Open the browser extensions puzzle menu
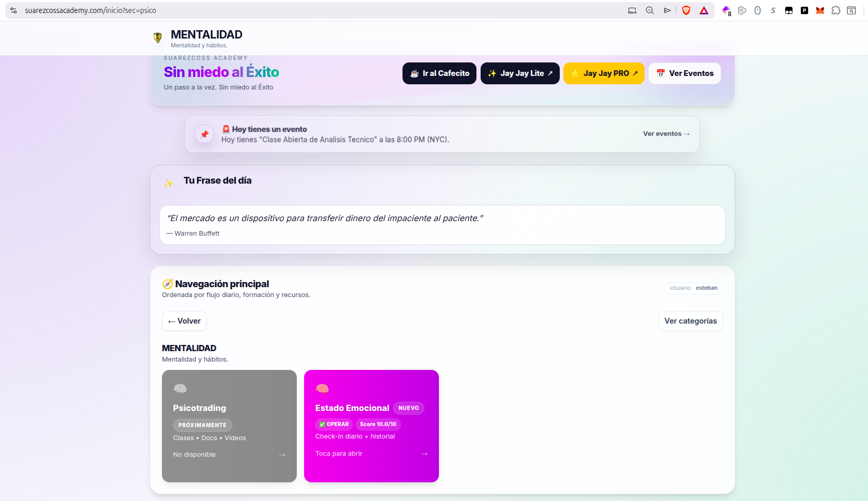Viewport: 868px width, 501px height. (x=836, y=10)
